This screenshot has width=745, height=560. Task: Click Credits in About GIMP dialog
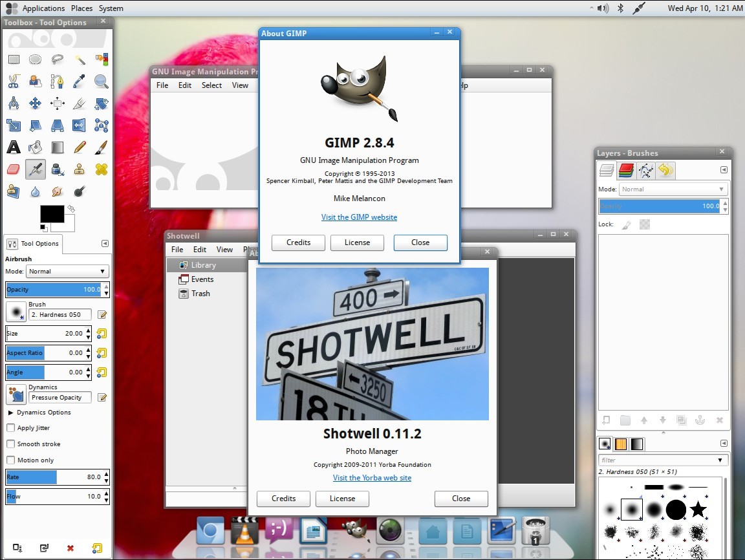[x=298, y=242]
